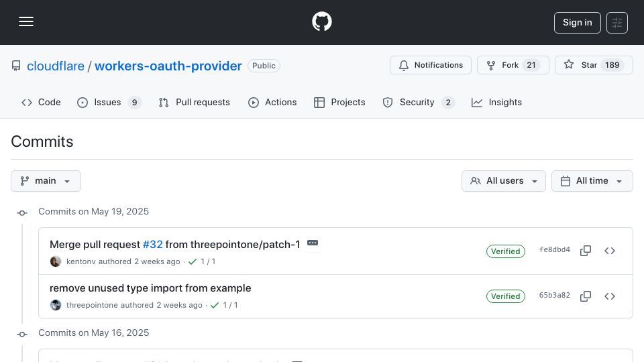644x362 pixels.
Task: Click the Issues count badge 9
Action: pos(134,103)
